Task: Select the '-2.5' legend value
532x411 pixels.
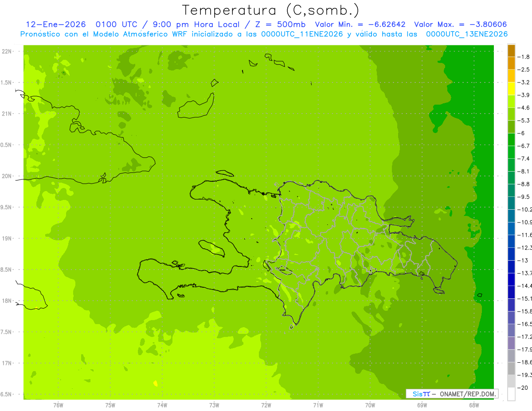Action: coord(524,70)
